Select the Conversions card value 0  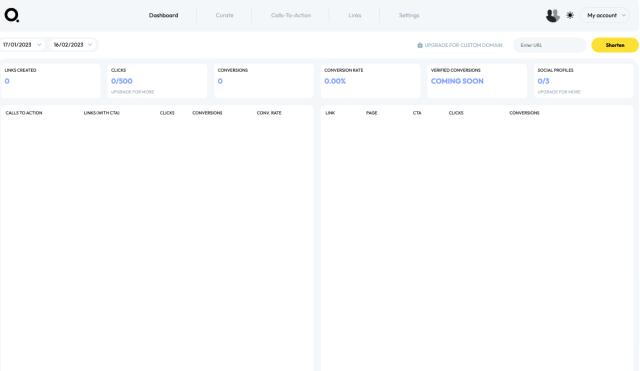coord(220,81)
